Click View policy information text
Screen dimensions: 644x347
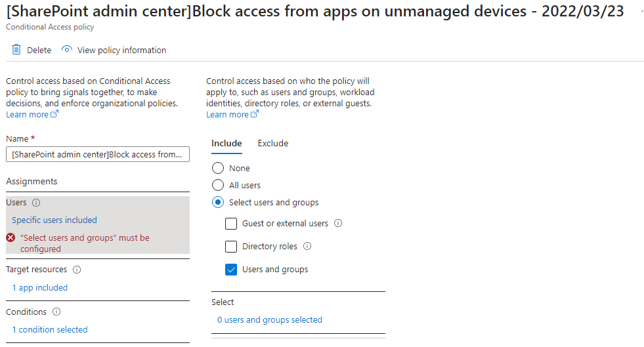(x=122, y=50)
